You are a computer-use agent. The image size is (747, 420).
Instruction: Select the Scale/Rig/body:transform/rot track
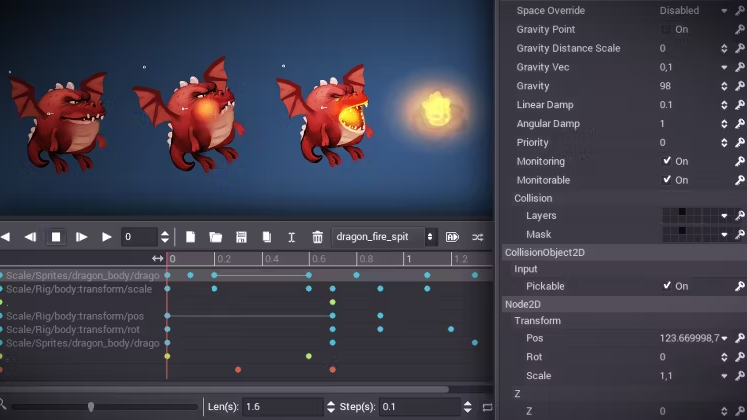pos(73,330)
